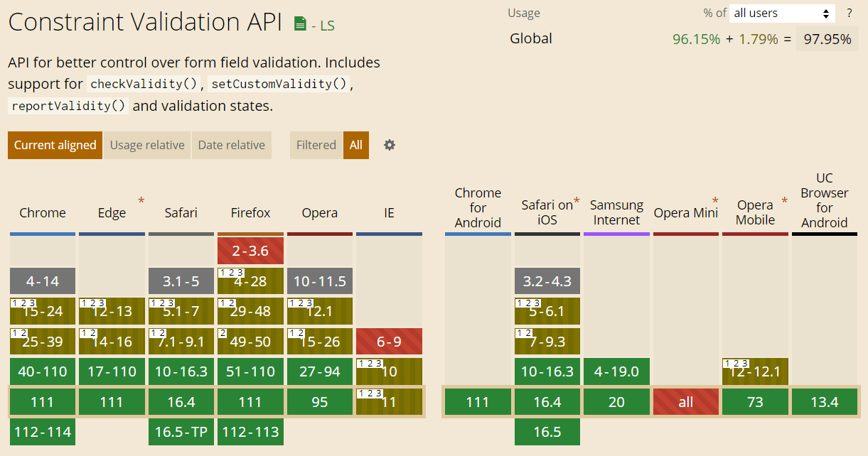Select Chrome 112-114 version cell

(43, 432)
